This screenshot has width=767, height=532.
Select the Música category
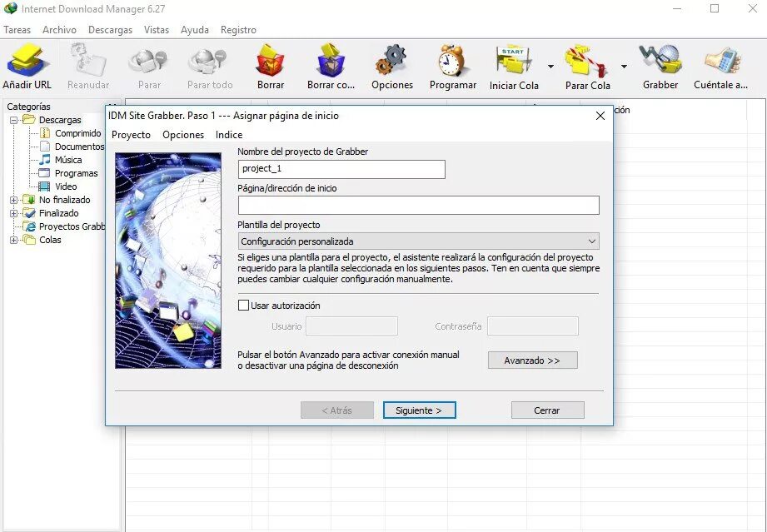[x=67, y=160]
